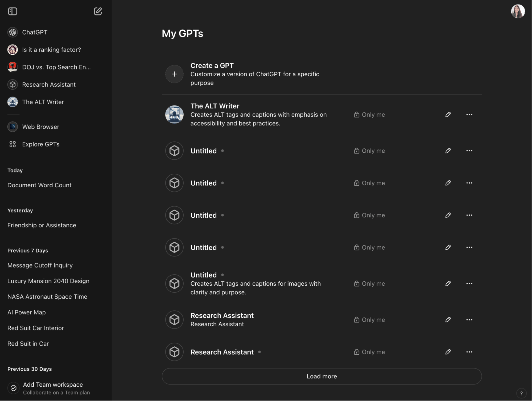Open the 'Is it a ranking factor?' GPT
This screenshot has height=401, width=532.
[51, 50]
